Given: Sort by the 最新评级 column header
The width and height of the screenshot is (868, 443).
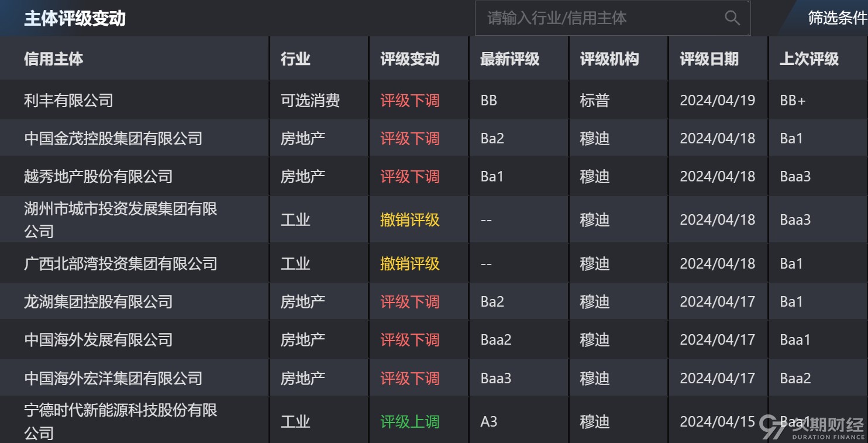Looking at the screenshot, I should coord(509,59).
